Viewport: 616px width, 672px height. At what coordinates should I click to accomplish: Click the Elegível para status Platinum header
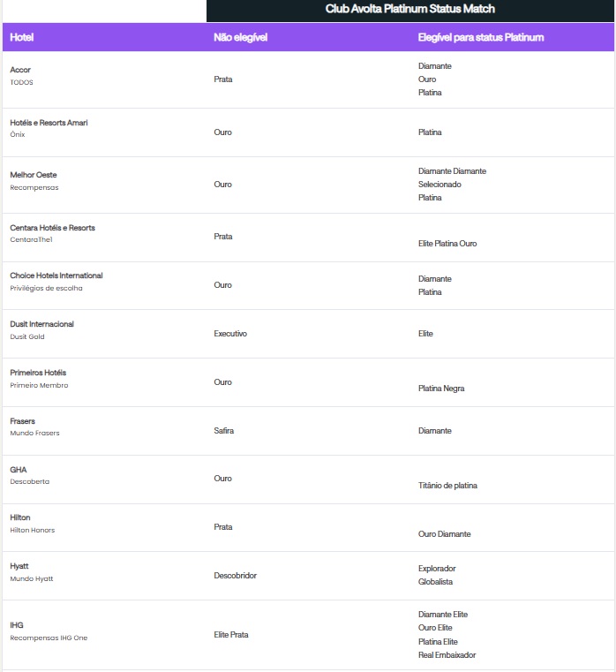[x=480, y=38]
